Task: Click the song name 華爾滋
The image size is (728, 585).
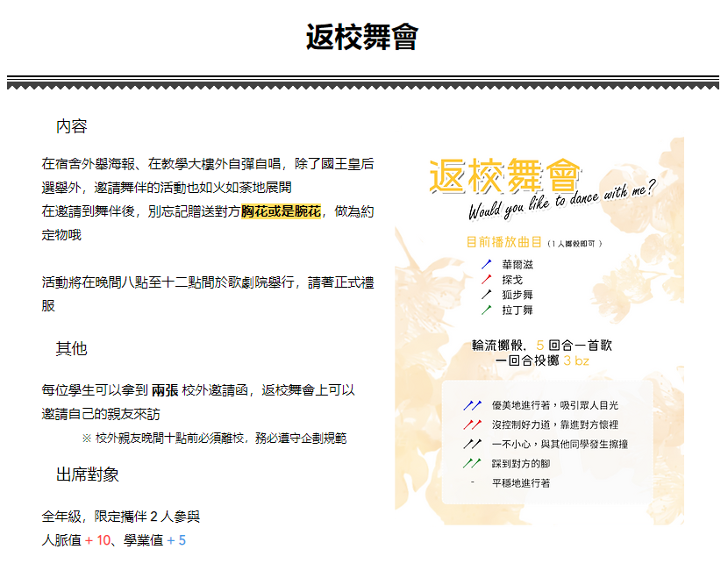Action: click(x=517, y=265)
